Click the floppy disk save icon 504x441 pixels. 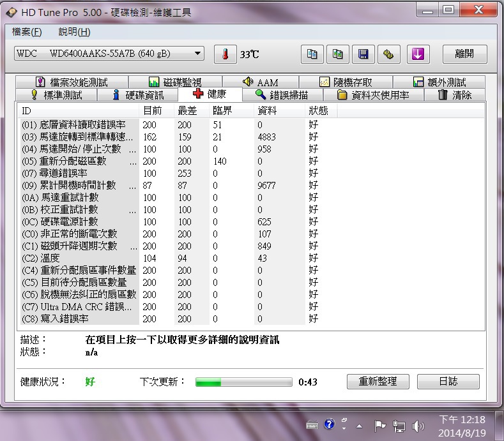click(x=363, y=54)
